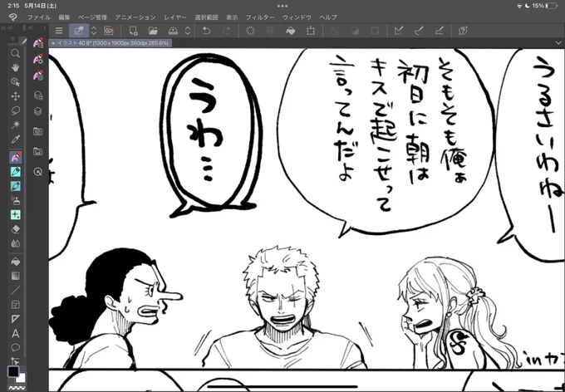Select the Auto select magic wand tool

click(x=15, y=125)
